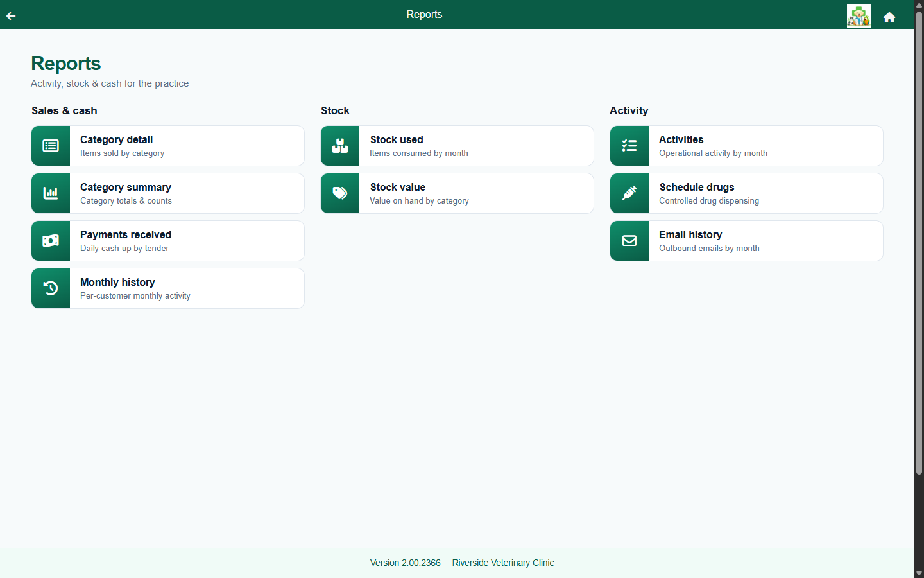Click the Stock section heading
Viewport: 924px width, 578px height.
pos(335,110)
